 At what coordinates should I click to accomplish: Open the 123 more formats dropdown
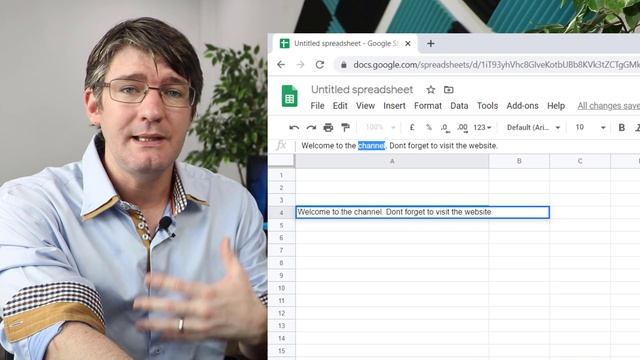point(482,127)
